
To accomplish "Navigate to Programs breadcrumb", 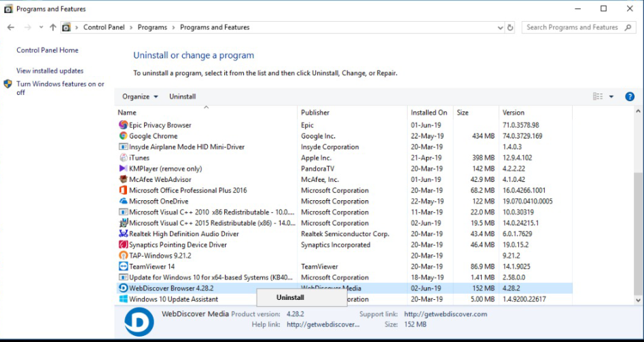I will tap(152, 27).
